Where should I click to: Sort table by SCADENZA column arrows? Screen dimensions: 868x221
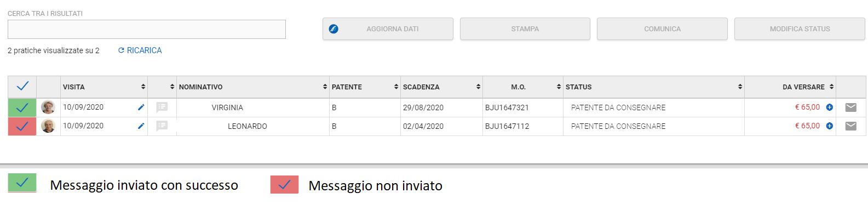[x=478, y=87]
